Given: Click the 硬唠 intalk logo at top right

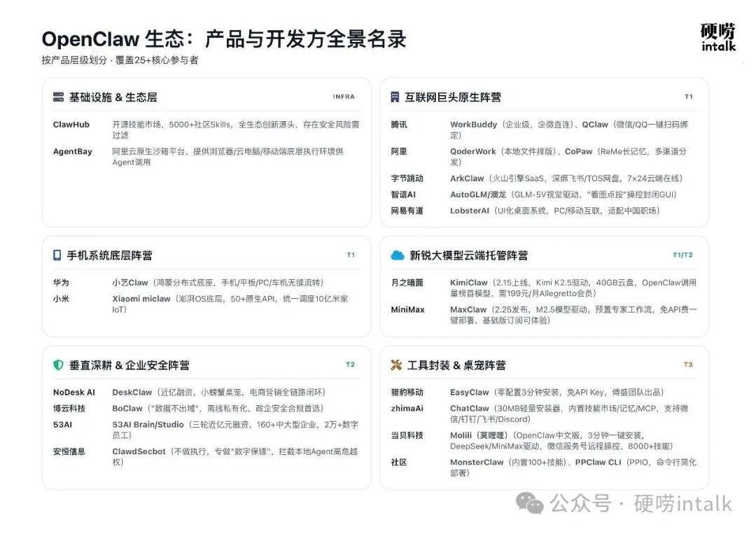Looking at the screenshot, I should [718, 37].
